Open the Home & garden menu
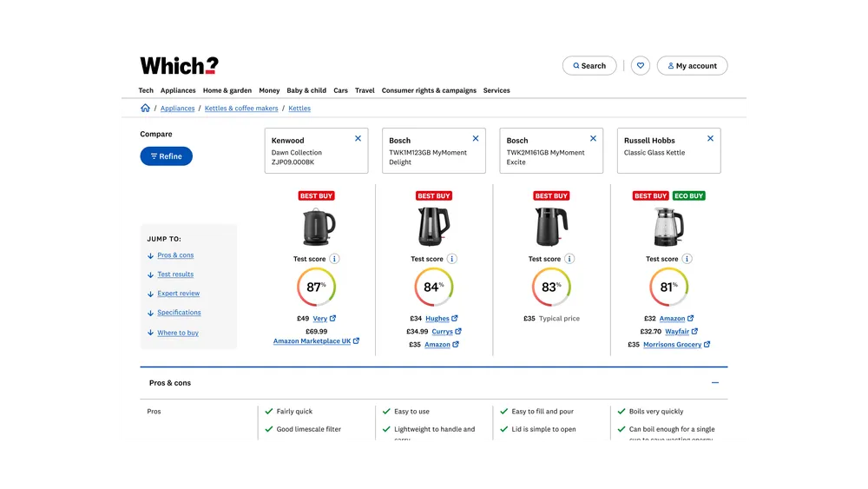This screenshot has height=489, width=868. click(227, 90)
